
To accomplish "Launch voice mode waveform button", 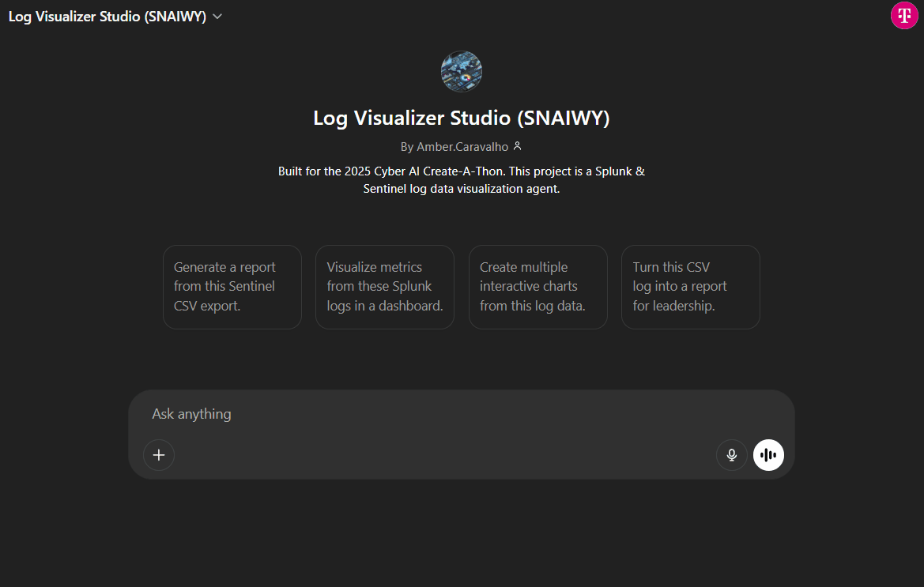I will click(x=768, y=455).
